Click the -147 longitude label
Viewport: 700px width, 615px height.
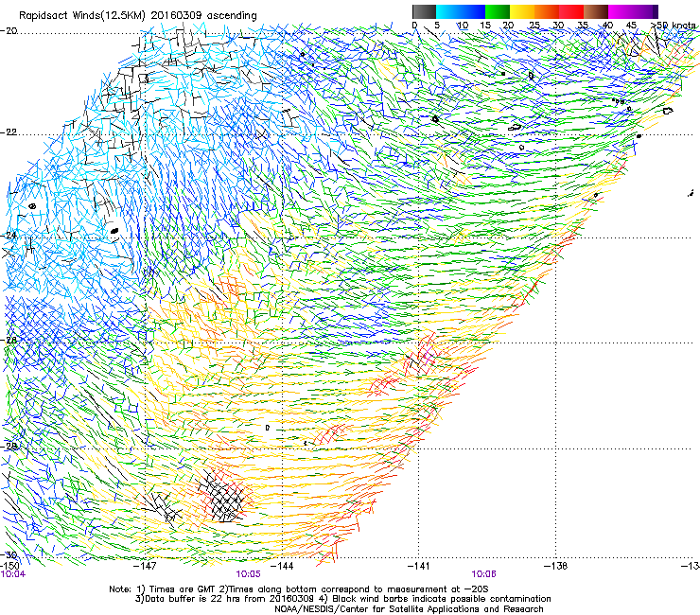pos(145,566)
